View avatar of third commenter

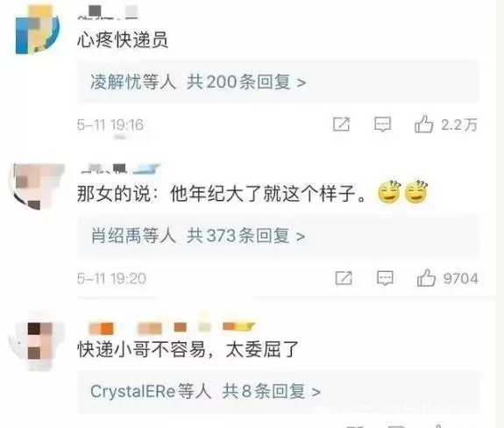coord(36,341)
